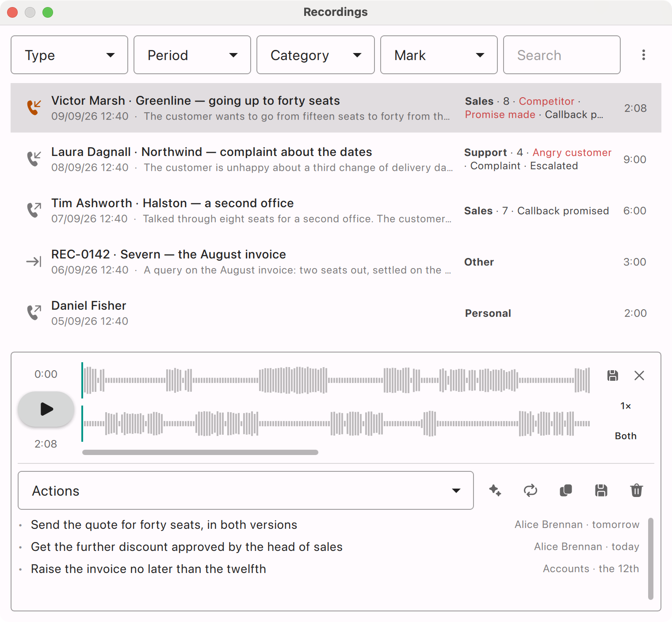
Task: Click the import arrow icon for REC-0142
Action: tap(34, 262)
